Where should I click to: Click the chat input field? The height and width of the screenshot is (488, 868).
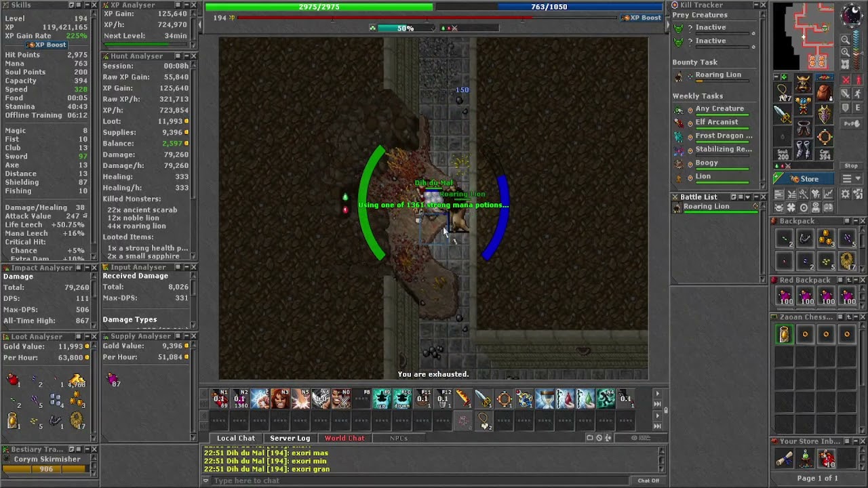tap(420, 481)
